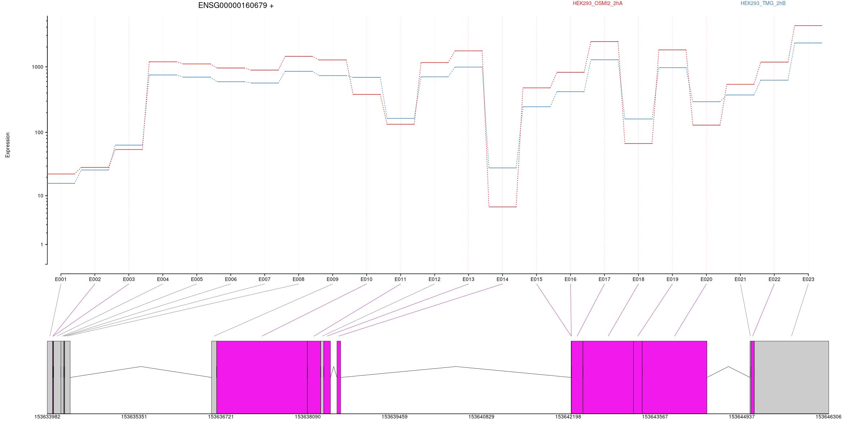Click genomic coordinate 153646306
Image resolution: width=868 pixels, height=434 pixels.
point(829,417)
